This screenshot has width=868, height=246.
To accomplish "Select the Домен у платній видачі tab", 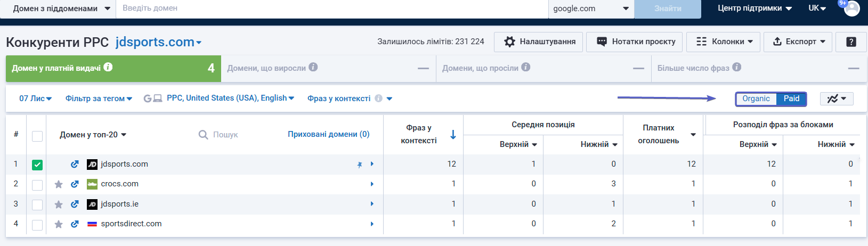I will click(x=113, y=68).
